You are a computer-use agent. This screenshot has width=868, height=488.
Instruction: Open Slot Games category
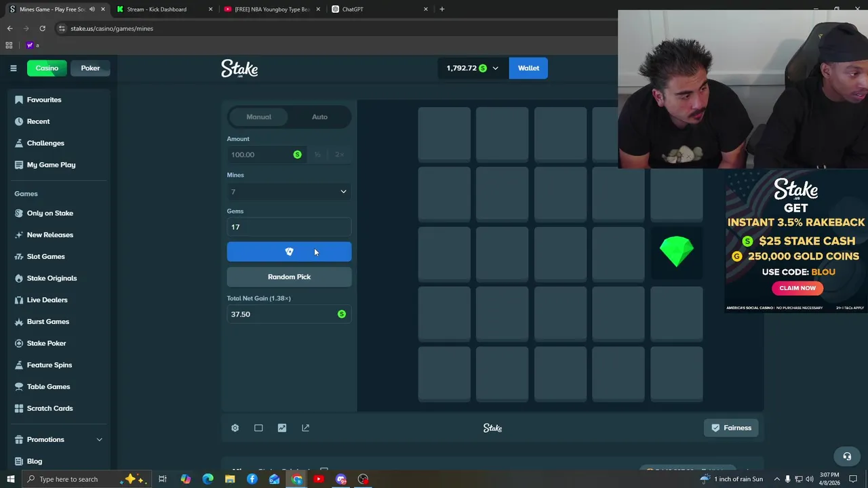[x=45, y=256]
